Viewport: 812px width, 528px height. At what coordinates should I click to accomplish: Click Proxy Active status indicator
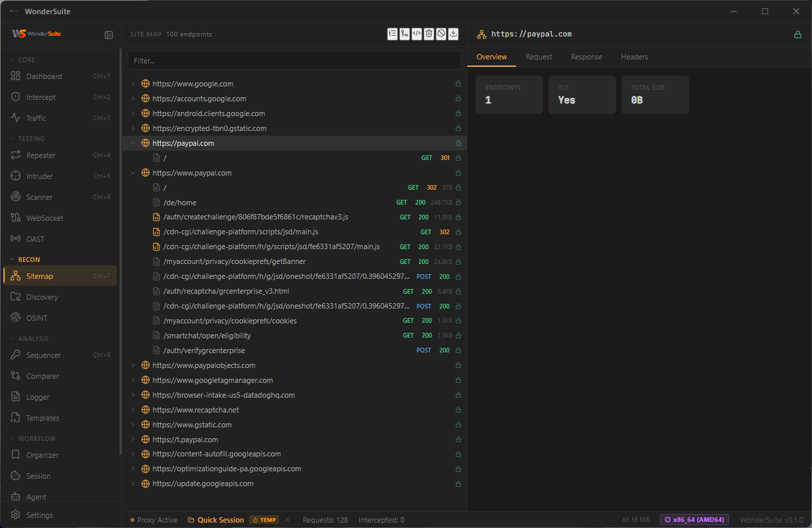pos(153,520)
